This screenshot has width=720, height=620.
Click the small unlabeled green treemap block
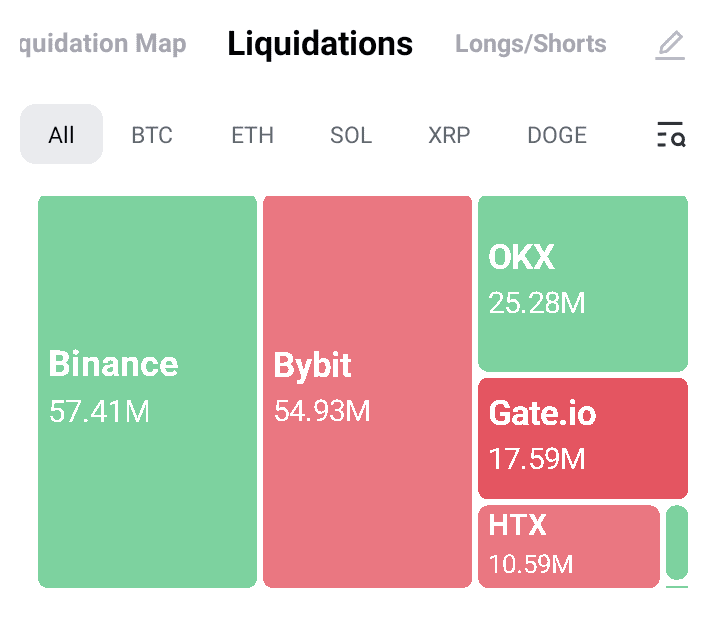(x=677, y=542)
